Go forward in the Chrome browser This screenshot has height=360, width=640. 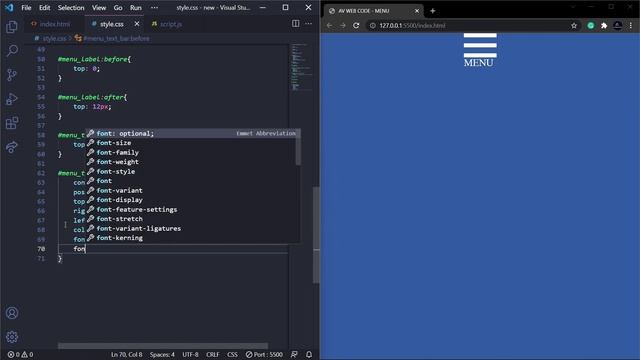tap(343, 25)
